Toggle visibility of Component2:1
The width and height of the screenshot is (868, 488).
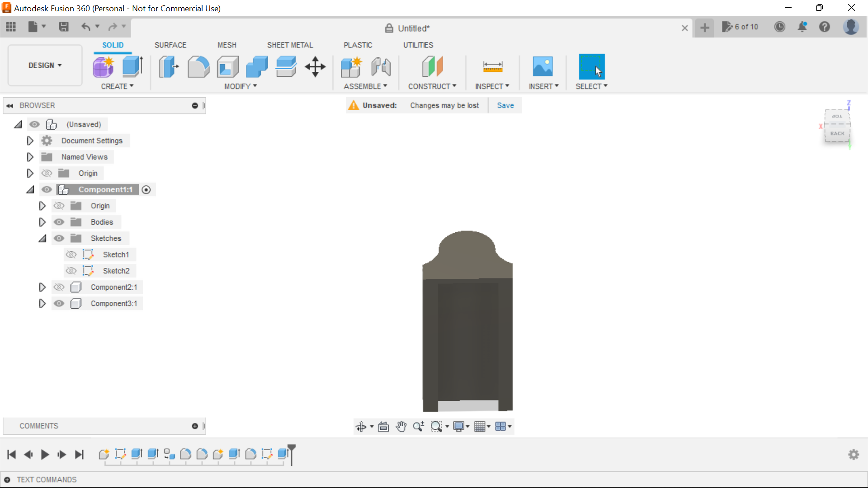pyautogui.click(x=59, y=287)
